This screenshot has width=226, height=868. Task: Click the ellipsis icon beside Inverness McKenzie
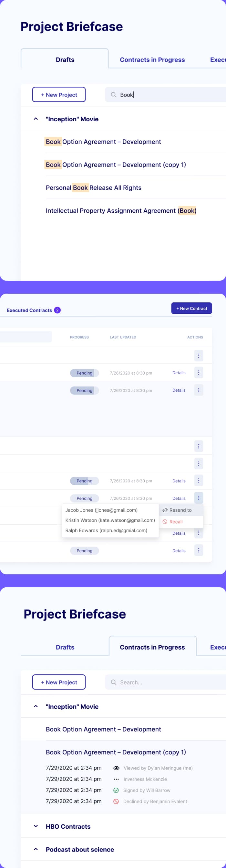(x=116, y=779)
